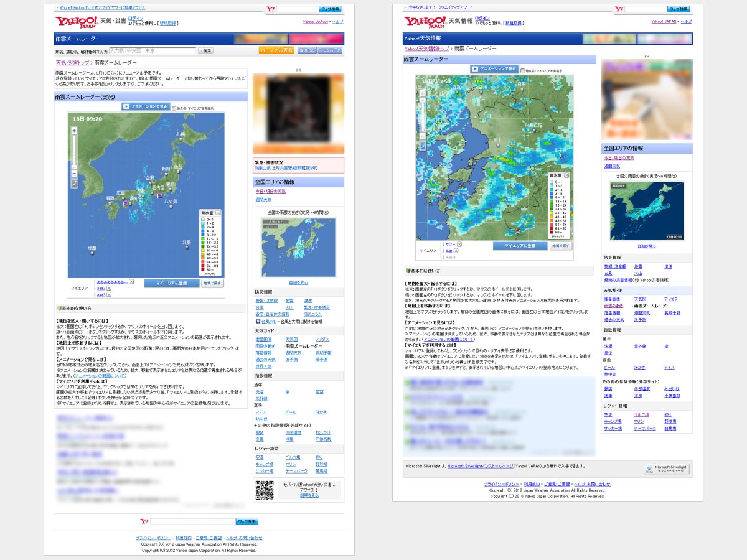The height and width of the screenshot is (560, 747).
Task: Delete the aaa3 my-area entry
Action: click(x=108, y=294)
